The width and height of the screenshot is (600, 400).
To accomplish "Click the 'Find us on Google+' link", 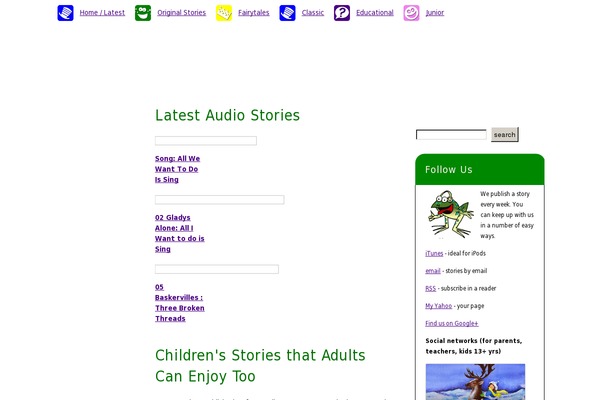I will [452, 323].
